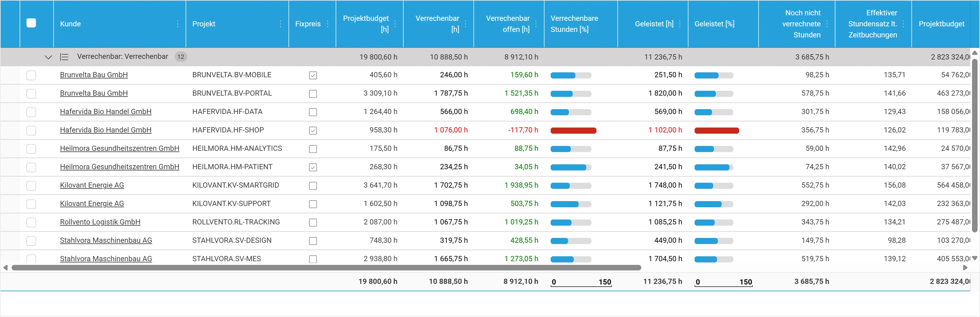
Task: Toggle the select-all header checkbox
Action: (31, 23)
